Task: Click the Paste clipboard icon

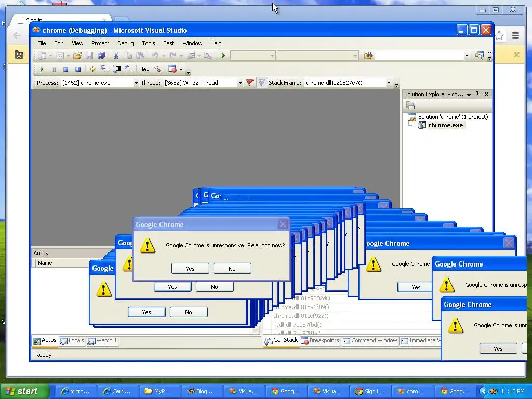Action: [x=140, y=56]
